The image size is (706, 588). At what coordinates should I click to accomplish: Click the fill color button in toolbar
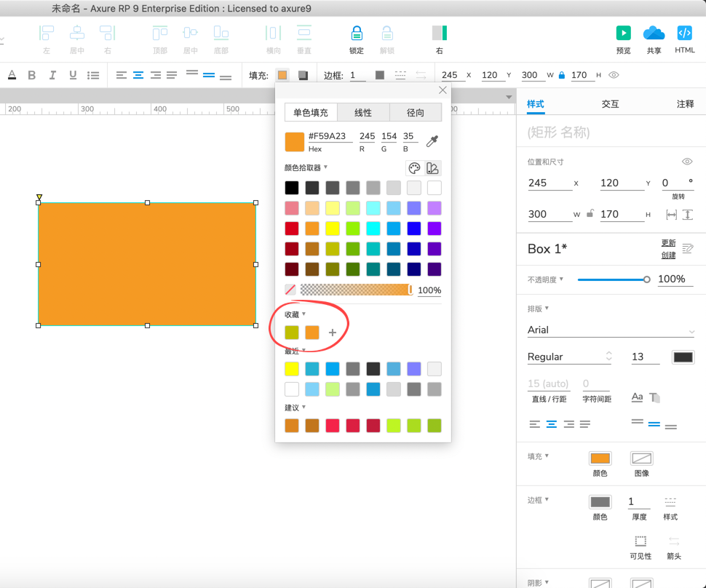(x=282, y=75)
